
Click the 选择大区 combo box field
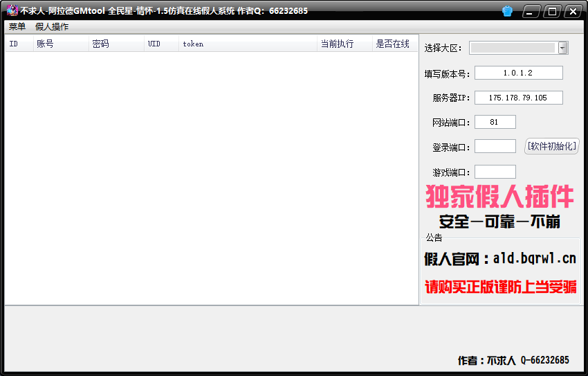coord(519,48)
